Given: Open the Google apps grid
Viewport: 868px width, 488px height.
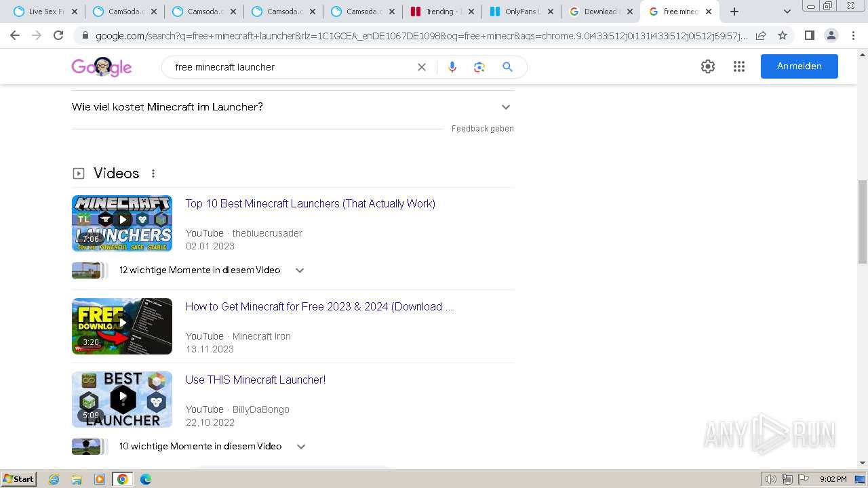Looking at the screenshot, I should (x=739, y=66).
